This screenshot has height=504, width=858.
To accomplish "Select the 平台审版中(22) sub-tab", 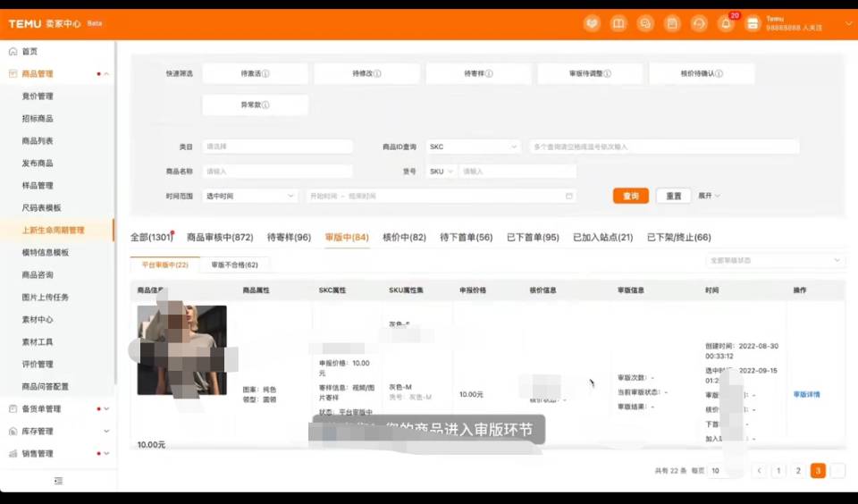I will (165, 265).
